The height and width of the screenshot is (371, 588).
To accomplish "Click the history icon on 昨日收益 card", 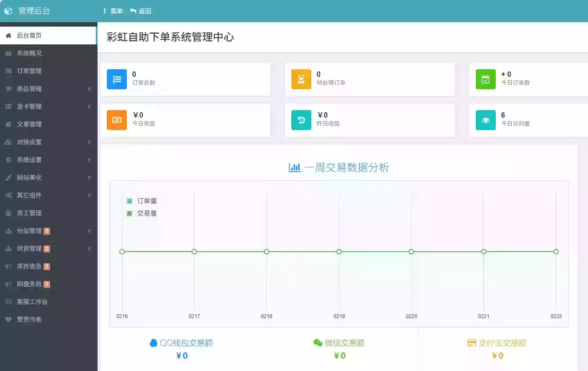I will (301, 120).
